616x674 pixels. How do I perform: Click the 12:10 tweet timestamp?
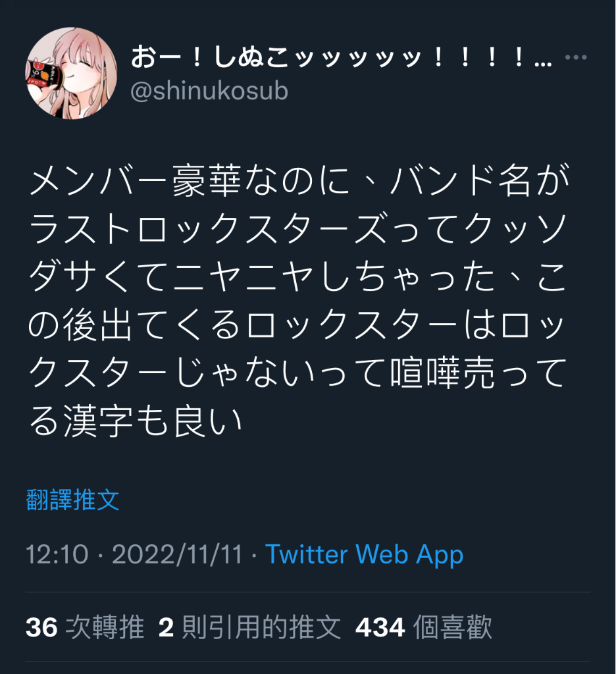[57, 554]
